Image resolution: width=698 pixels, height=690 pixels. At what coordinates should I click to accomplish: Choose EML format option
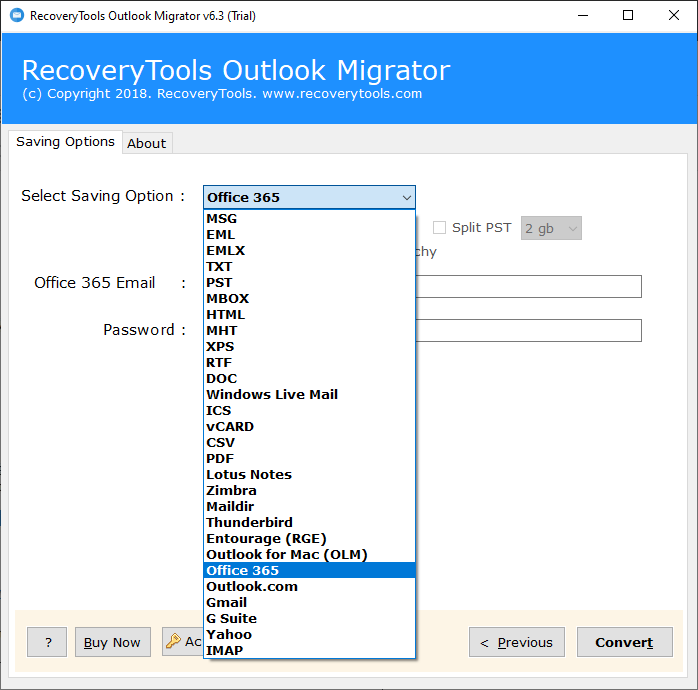coord(309,235)
